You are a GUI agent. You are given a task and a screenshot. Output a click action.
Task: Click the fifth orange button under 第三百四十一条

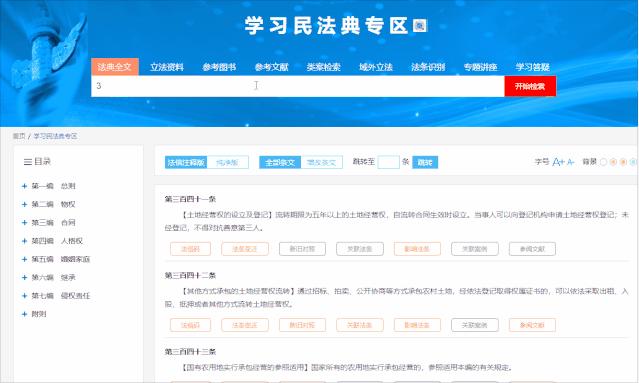[x=417, y=249]
